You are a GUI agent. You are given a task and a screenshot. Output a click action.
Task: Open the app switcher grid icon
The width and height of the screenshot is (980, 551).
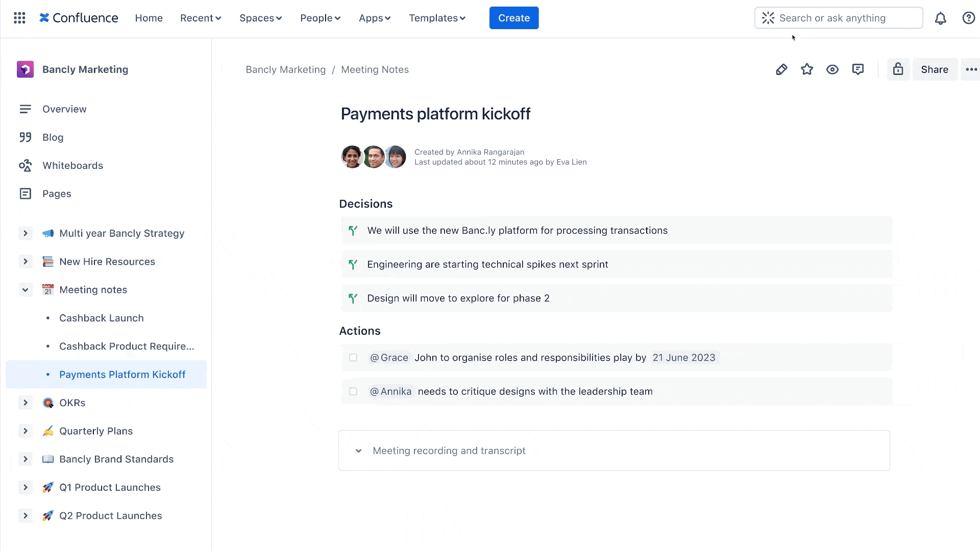tap(19, 18)
